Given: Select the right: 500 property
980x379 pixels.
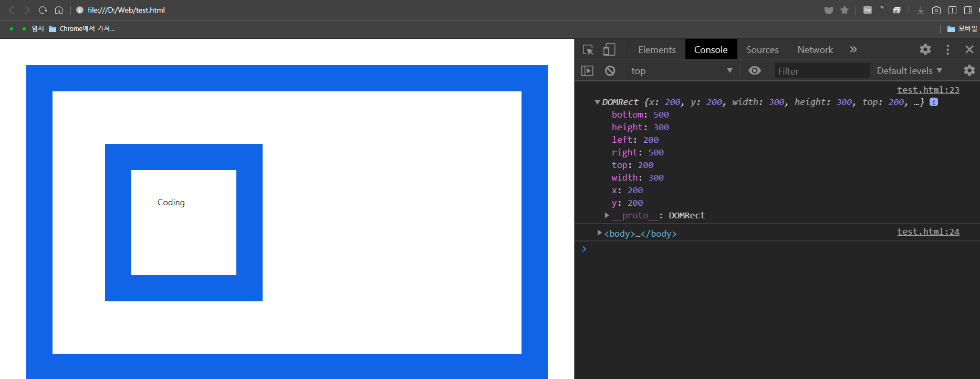Looking at the screenshot, I should click(638, 152).
